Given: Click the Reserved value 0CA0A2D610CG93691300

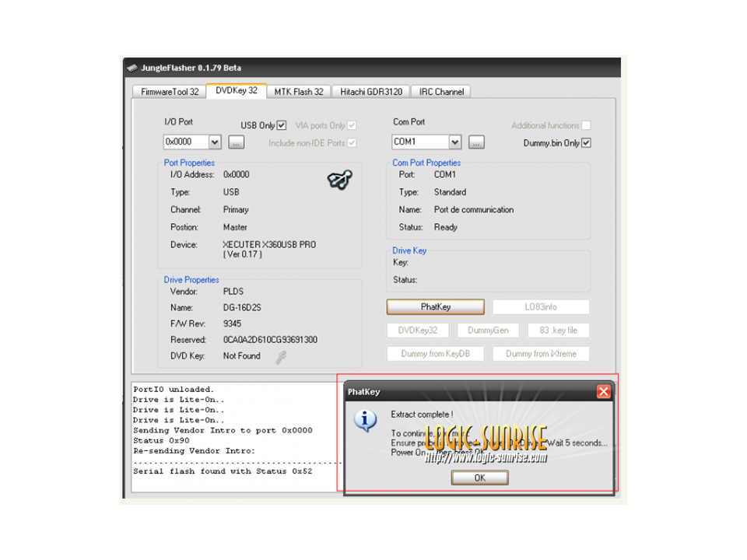Looking at the screenshot, I should [270, 340].
